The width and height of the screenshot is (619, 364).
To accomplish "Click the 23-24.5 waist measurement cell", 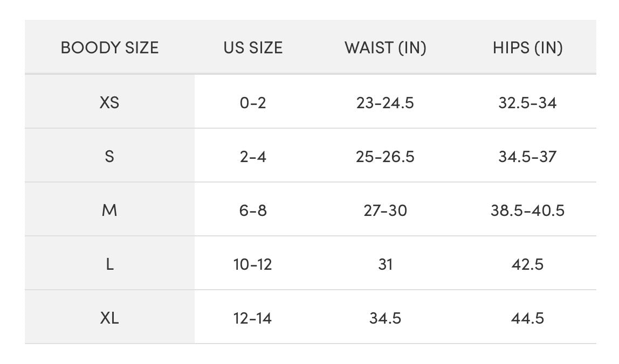I will click(x=385, y=103).
